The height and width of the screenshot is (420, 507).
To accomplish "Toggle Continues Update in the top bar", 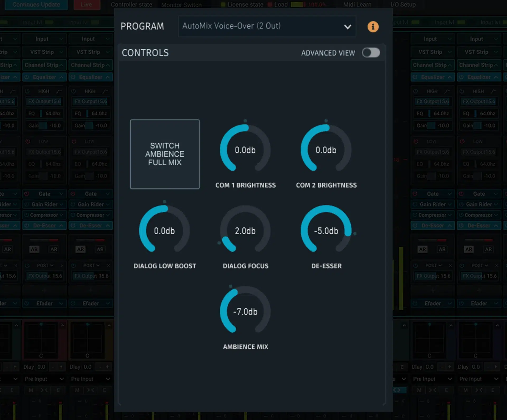I will click(36, 4).
